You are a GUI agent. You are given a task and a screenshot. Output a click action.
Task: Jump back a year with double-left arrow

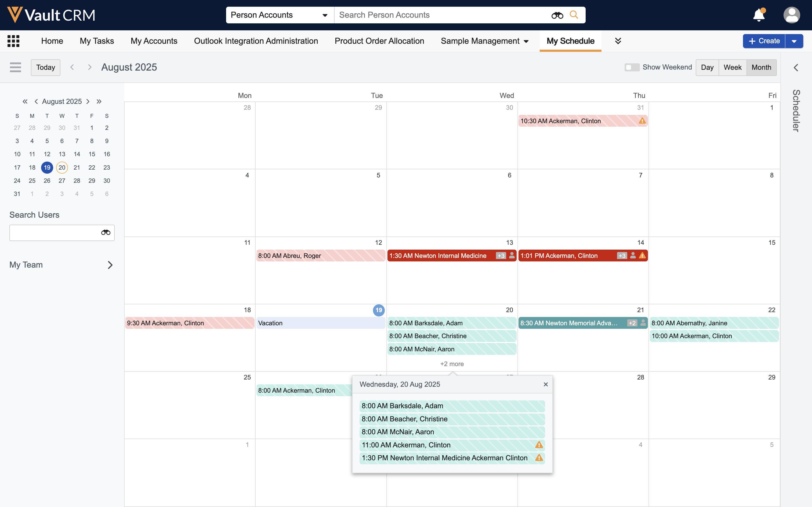[x=25, y=101]
